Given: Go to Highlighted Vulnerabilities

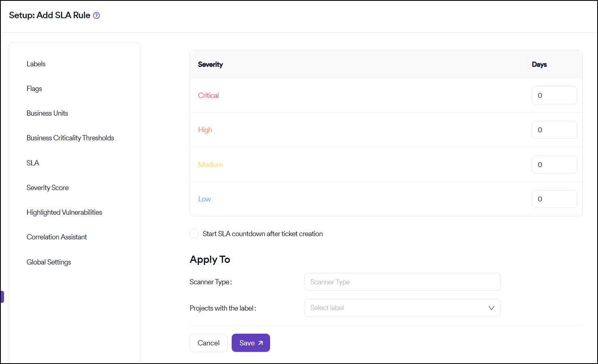Looking at the screenshot, I should [x=64, y=212].
